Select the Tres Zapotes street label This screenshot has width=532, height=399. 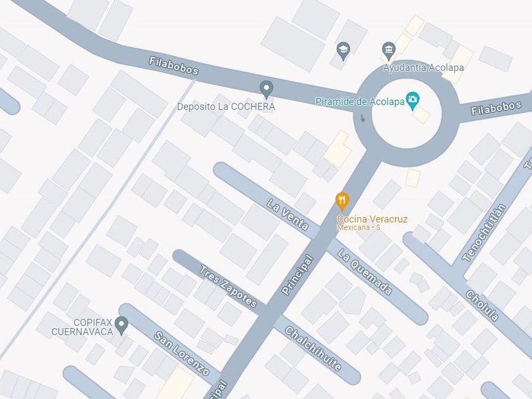227,287
